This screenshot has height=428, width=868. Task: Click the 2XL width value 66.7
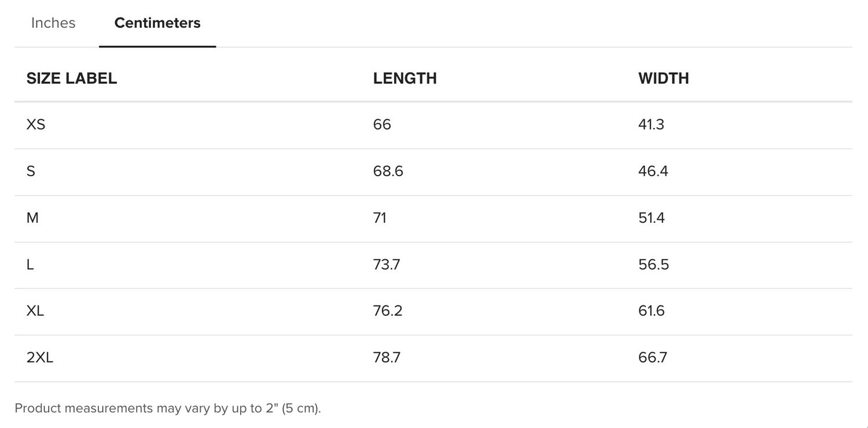pos(653,358)
